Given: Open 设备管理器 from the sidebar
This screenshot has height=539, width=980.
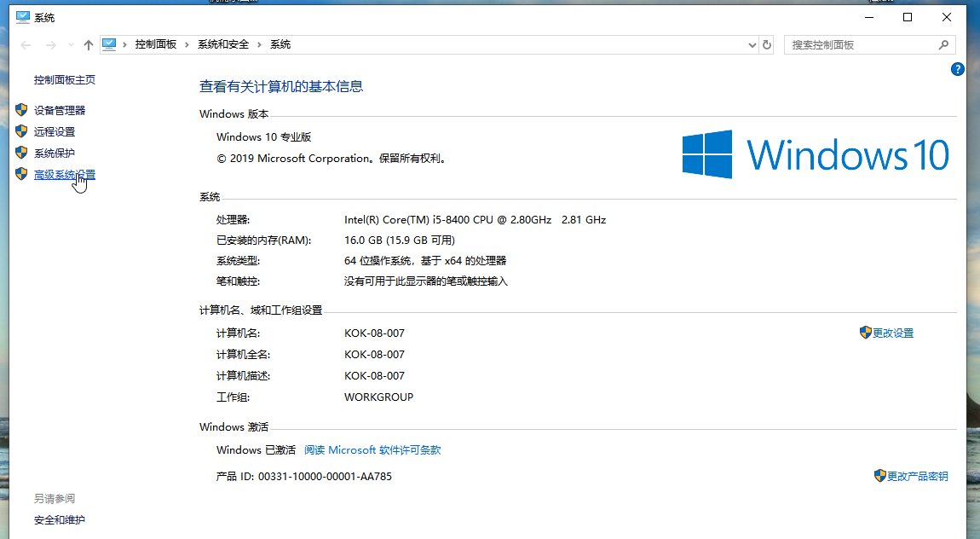Looking at the screenshot, I should coord(60,111).
